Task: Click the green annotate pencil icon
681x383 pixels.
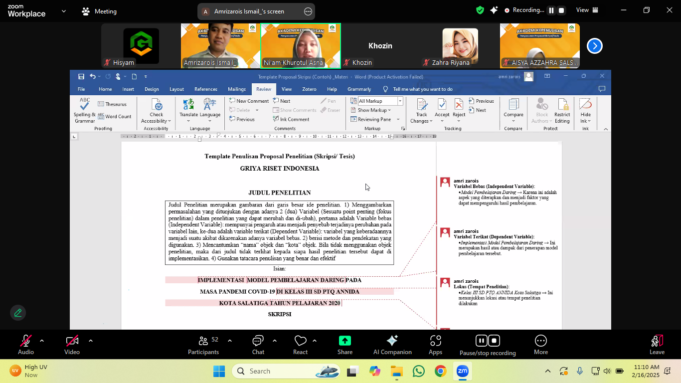Action: tap(18, 313)
